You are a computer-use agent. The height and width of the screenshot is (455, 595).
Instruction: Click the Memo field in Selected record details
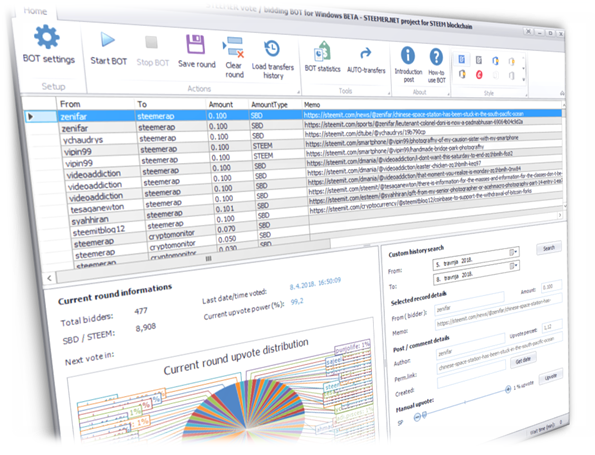click(x=498, y=312)
